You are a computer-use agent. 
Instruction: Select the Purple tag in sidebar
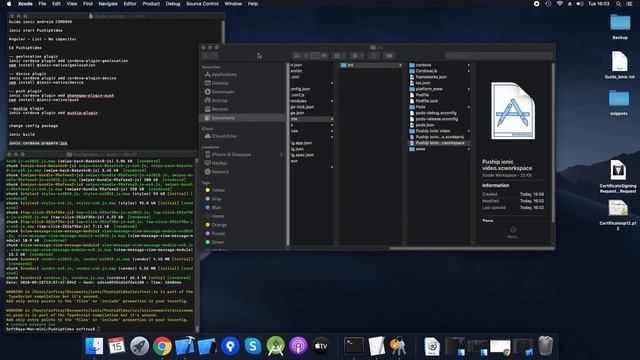click(215, 233)
